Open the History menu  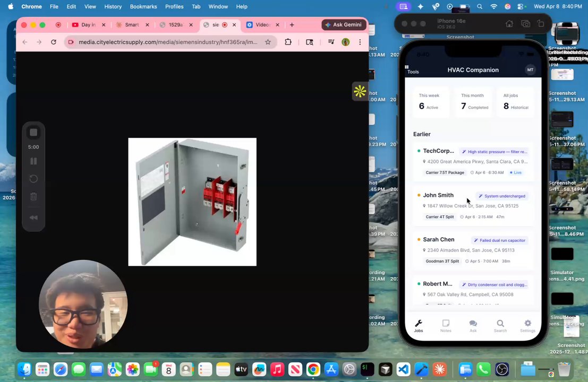coord(113,6)
